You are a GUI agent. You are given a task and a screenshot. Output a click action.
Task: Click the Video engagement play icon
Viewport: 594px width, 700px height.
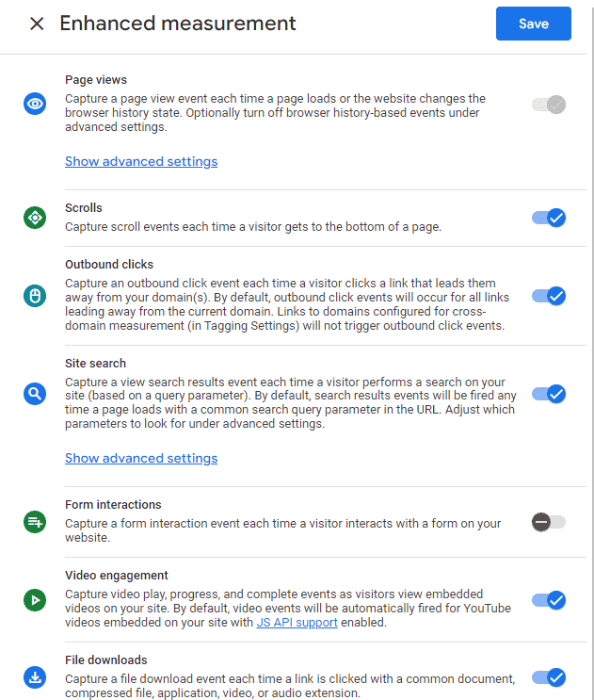click(x=35, y=599)
